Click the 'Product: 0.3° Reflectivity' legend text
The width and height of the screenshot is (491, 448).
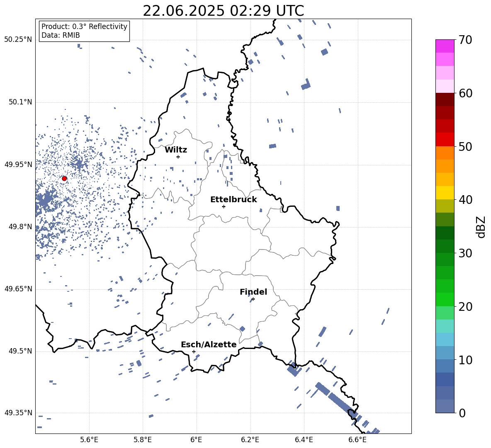click(84, 26)
